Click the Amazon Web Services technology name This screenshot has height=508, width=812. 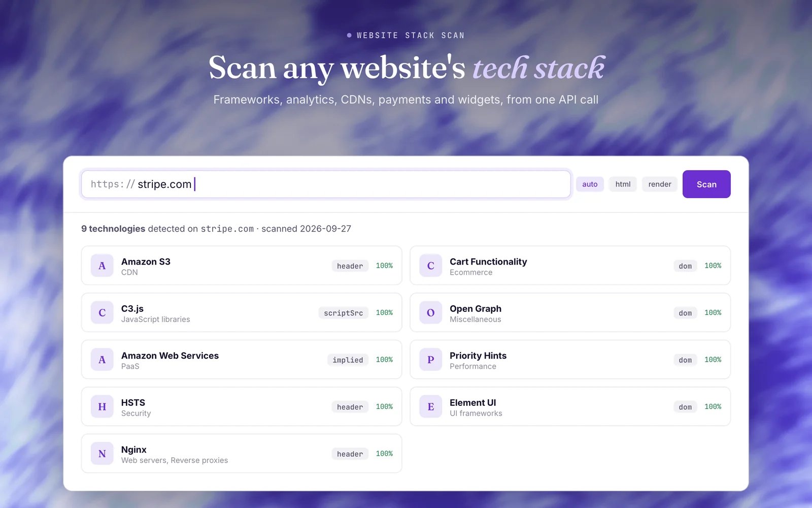tap(170, 356)
